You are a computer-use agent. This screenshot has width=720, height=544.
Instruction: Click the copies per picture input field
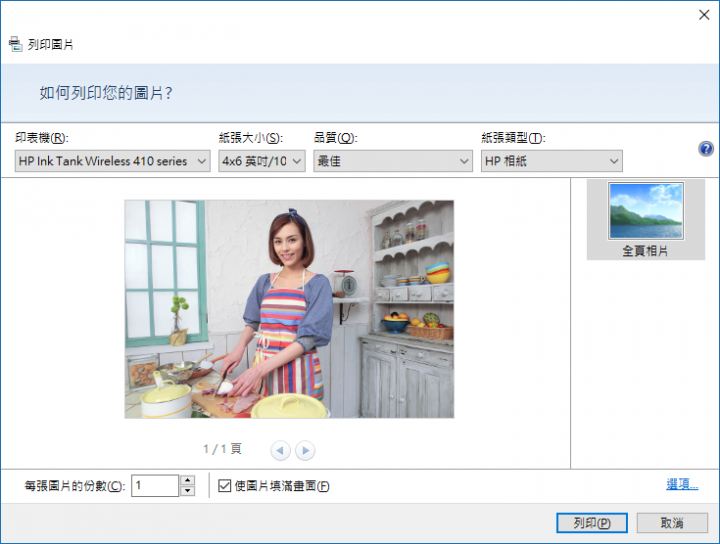tap(155, 486)
